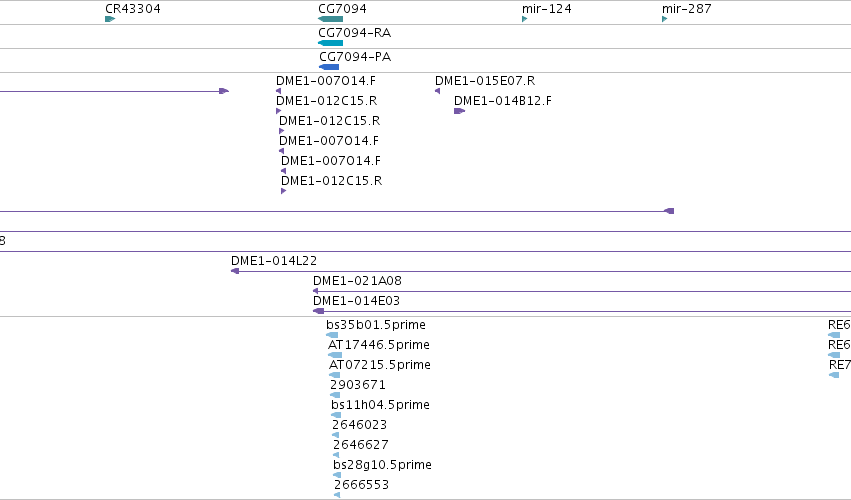This screenshot has height=500, width=851.
Task: Click the bs11h04.5prime EST glyph
Action: click(336, 415)
